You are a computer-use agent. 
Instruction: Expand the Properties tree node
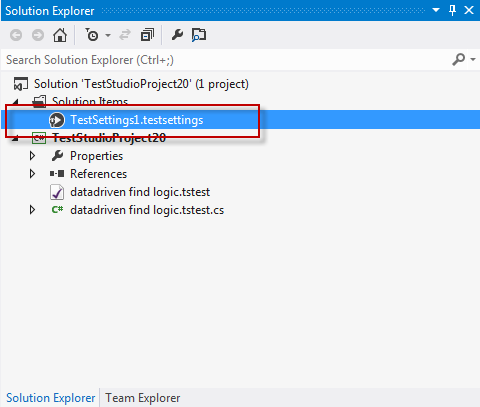(32, 156)
